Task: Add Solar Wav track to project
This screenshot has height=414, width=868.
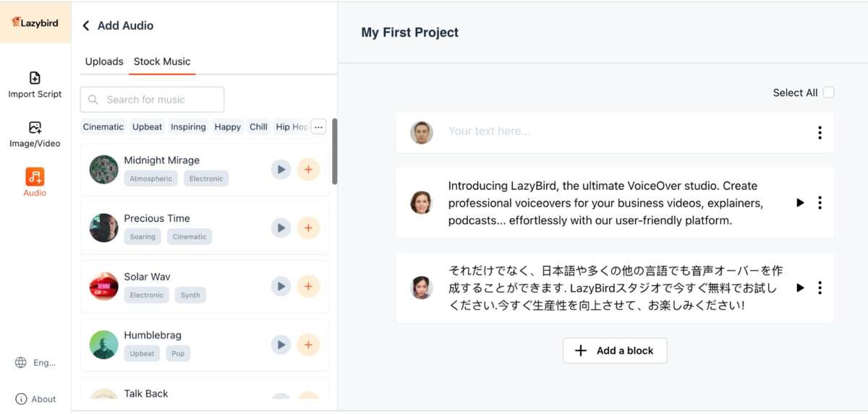Action: (308, 286)
